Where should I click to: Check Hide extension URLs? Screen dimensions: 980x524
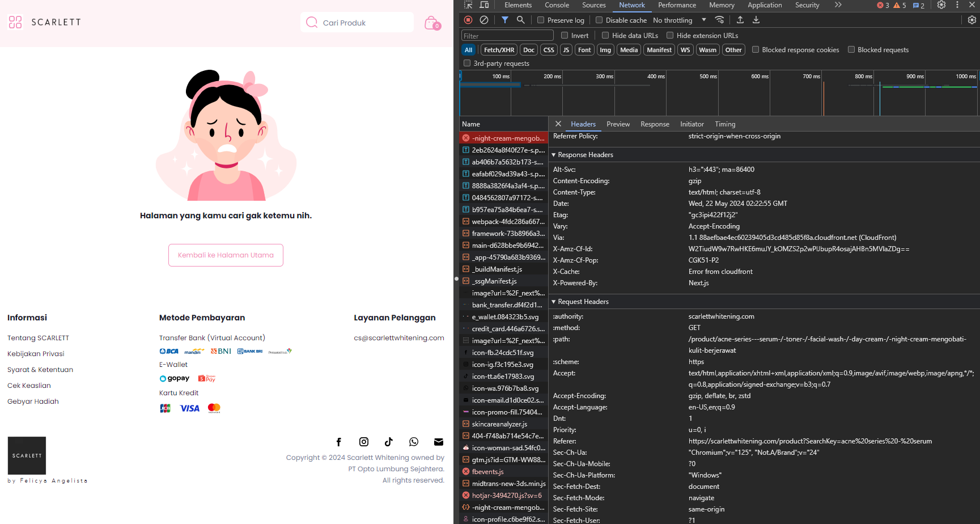point(670,35)
